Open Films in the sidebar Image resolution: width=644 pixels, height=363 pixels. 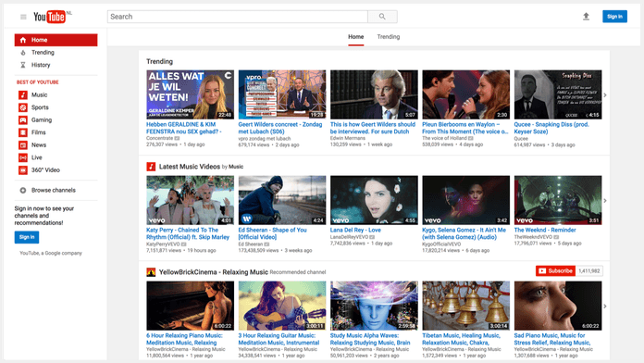point(39,132)
